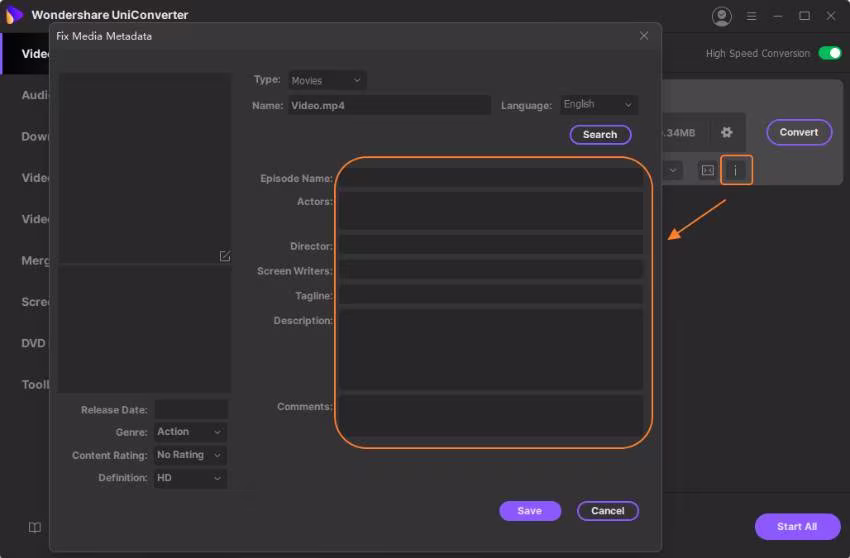Click the output settings gear icon

tap(727, 132)
